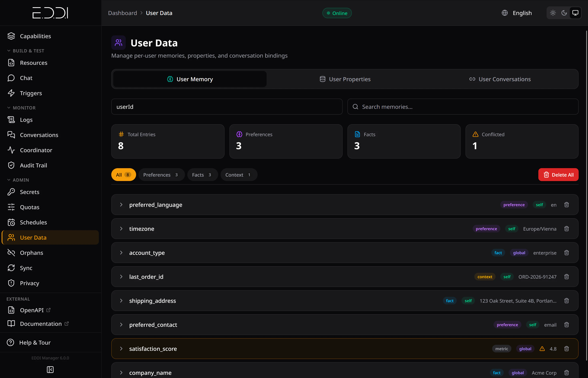Open the OpenAPI external link

[x=32, y=310]
